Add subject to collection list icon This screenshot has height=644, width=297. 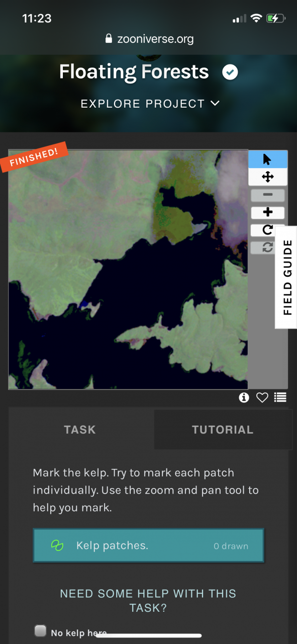[x=280, y=398]
